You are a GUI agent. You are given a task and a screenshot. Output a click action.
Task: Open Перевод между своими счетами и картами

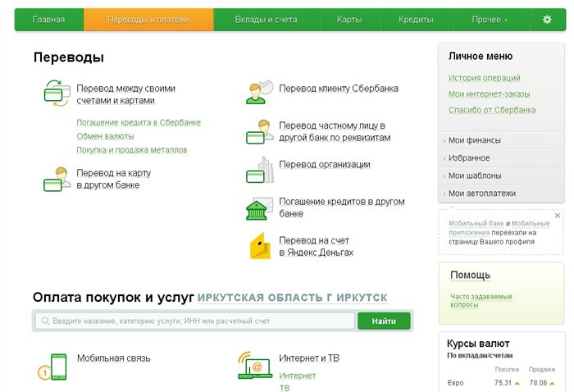(x=126, y=94)
